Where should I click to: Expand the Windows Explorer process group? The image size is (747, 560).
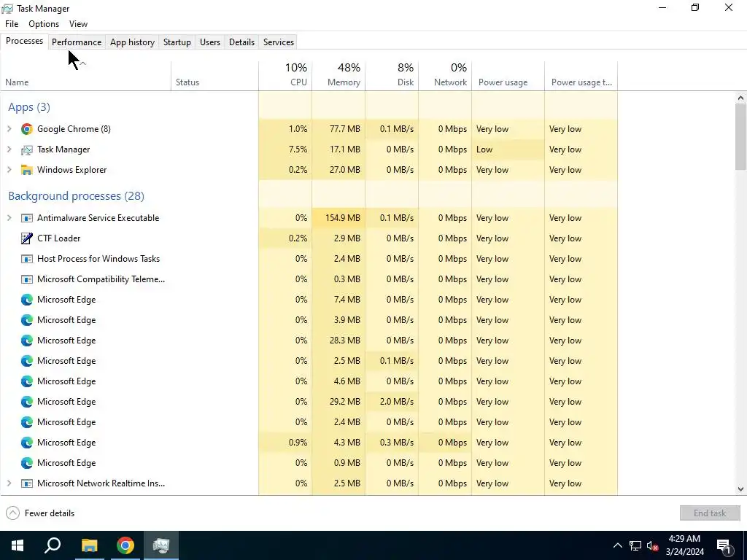9,170
